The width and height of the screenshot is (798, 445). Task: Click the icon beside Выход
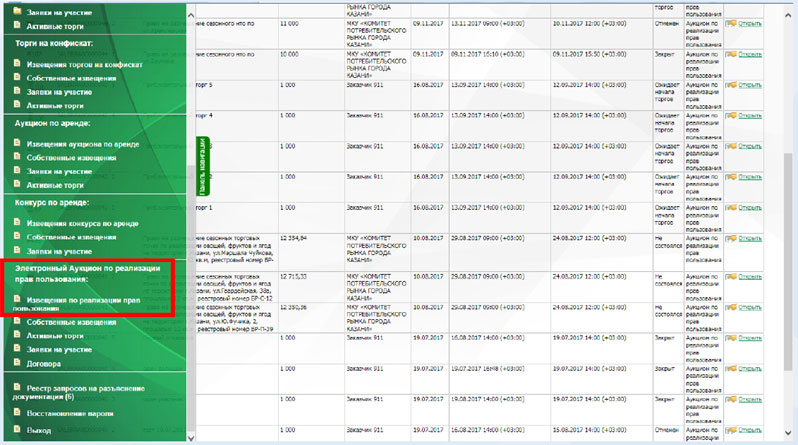(x=17, y=429)
